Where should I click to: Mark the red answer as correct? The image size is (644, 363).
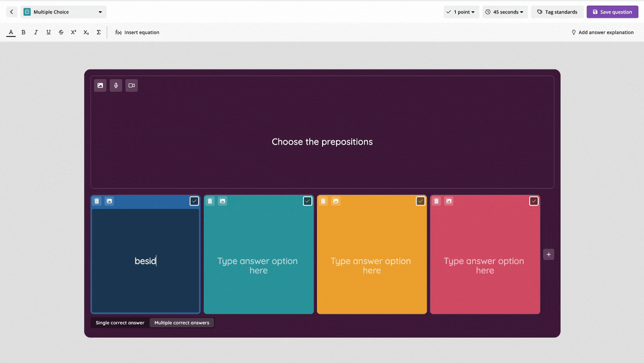534,201
